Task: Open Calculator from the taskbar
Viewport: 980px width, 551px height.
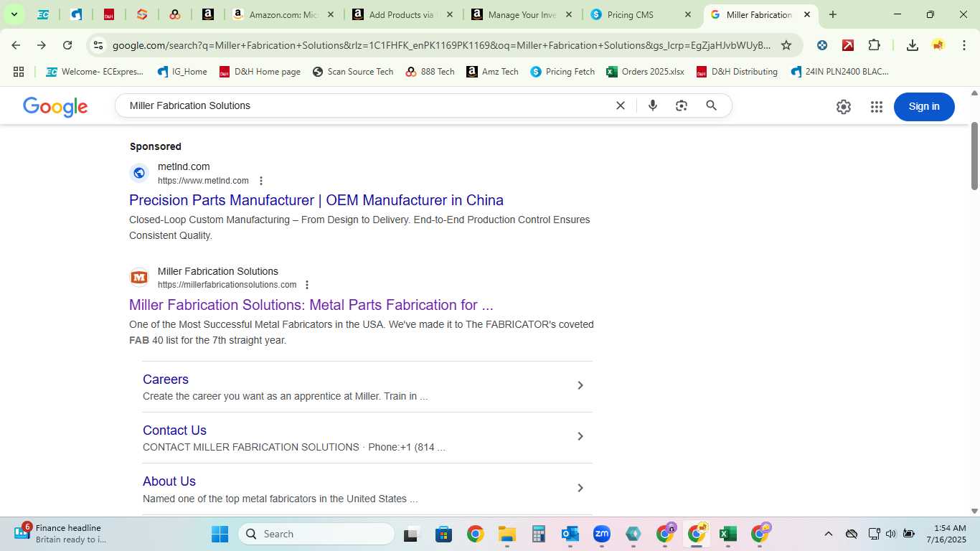Action: pyautogui.click(x=539, y=534)
